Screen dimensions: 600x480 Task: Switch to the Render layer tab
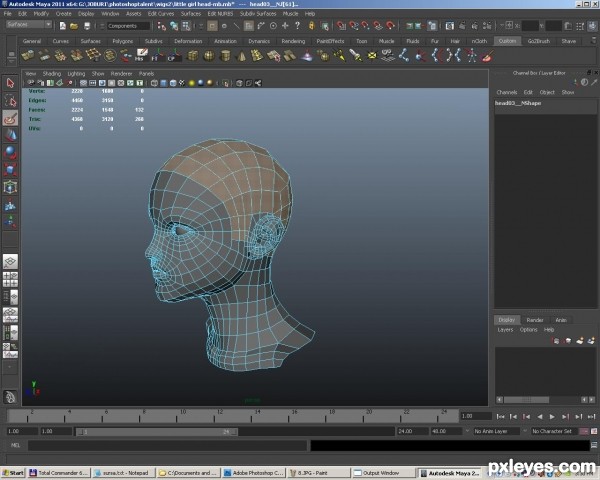tap(535, 320)
